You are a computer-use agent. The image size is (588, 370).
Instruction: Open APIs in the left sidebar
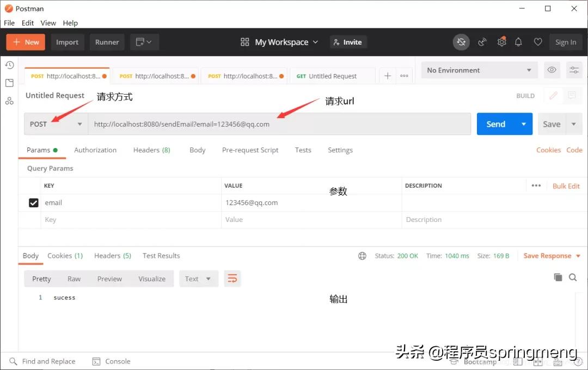(x=9, y=101)
